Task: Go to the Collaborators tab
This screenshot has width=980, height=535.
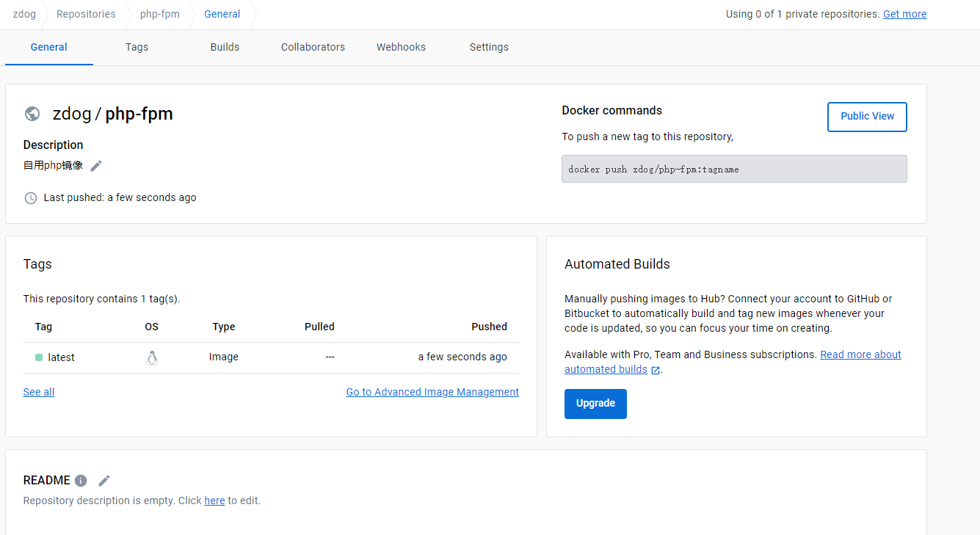Action: tap(313, 47)
